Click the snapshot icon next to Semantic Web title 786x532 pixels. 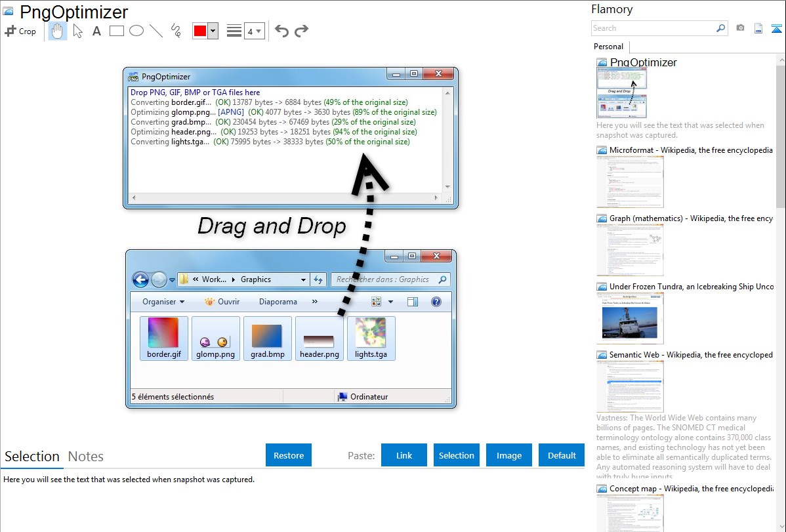click(602, 355)
